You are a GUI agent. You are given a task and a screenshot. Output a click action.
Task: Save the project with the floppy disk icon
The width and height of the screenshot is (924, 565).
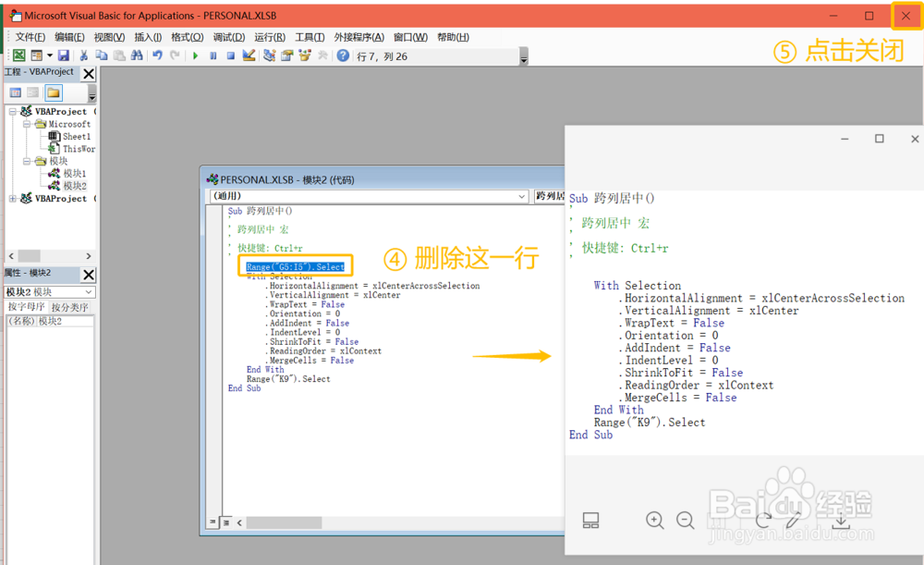63,55
